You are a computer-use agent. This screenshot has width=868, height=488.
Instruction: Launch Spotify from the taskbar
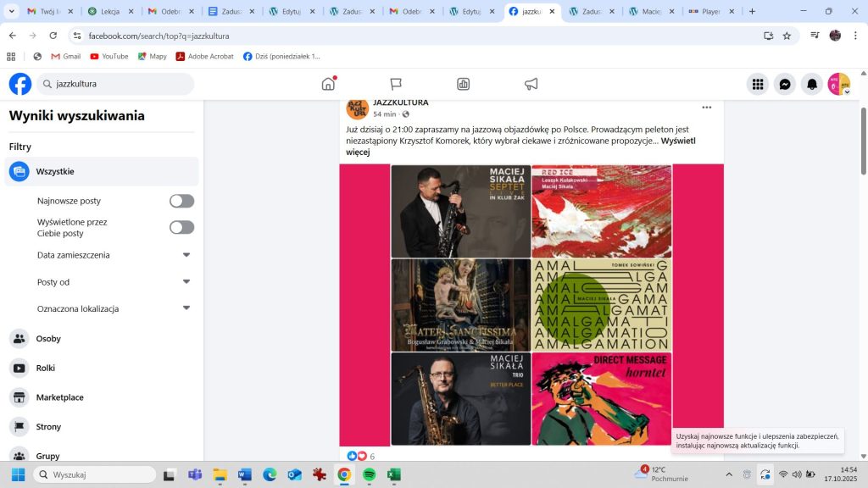point(369,474)
